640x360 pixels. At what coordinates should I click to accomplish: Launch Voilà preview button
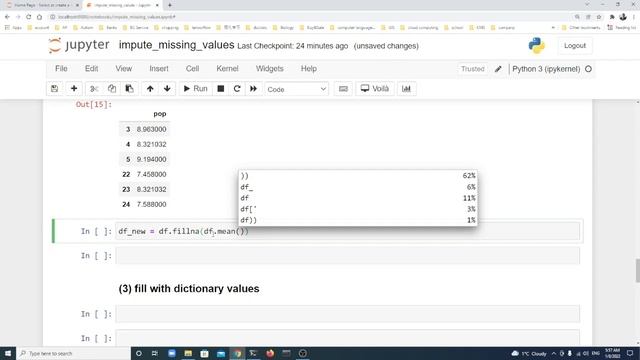pyautogui.click(x=375, y=89)
